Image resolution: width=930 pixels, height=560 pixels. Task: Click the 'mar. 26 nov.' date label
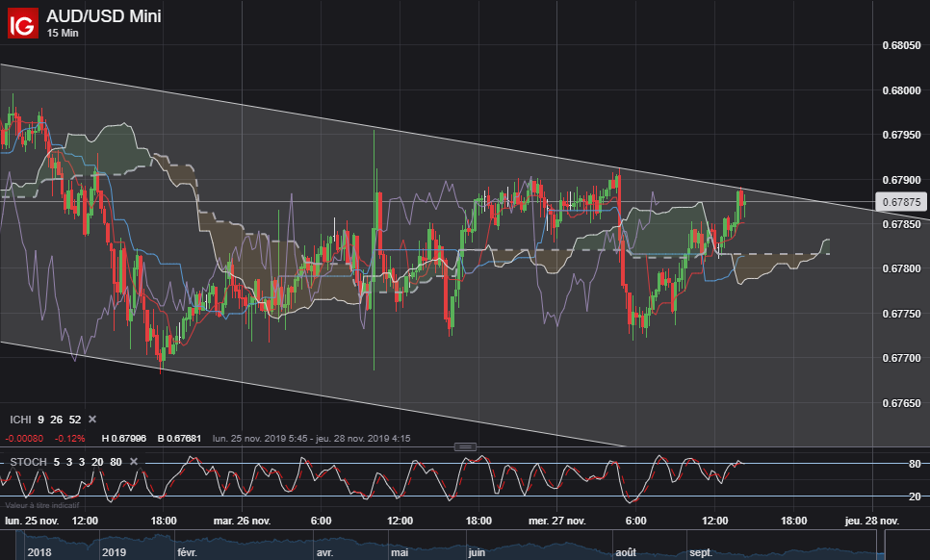click(x=242, y=521)
